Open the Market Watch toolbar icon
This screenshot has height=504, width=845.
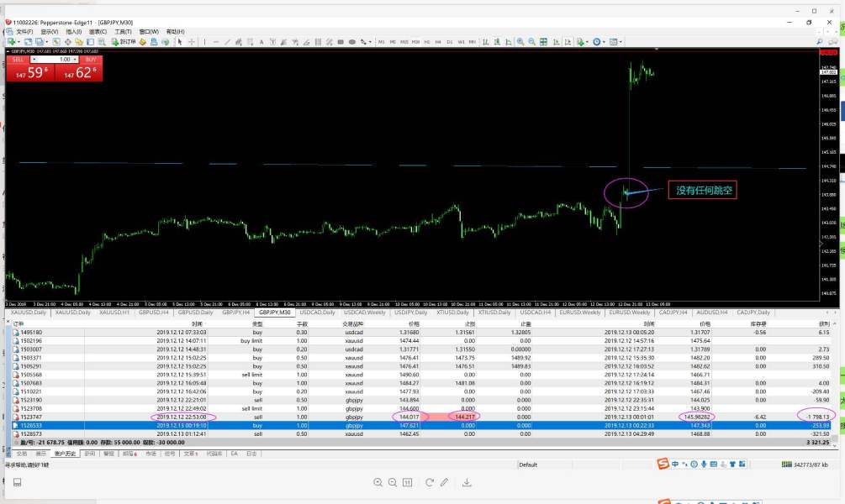click(56, 41)
